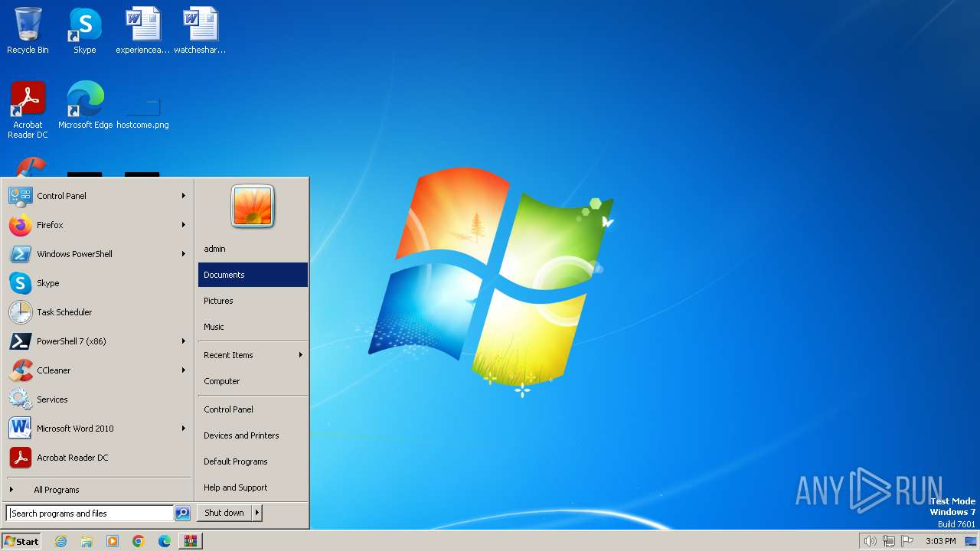
Task: Click the Start button
Action: pos(21,541)
